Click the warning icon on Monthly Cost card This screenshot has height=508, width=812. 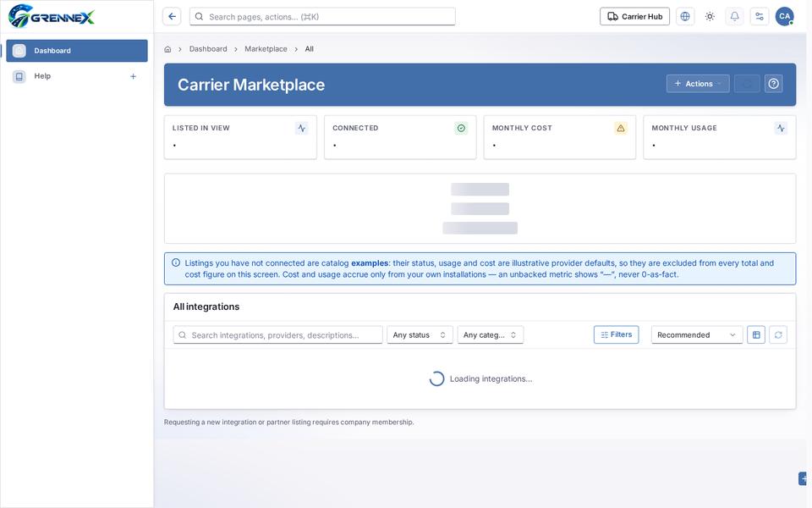click(x=621, y=128)
